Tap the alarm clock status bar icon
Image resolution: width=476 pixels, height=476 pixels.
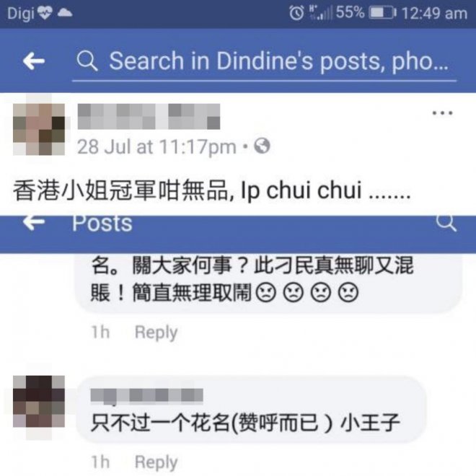pos(296,13)
